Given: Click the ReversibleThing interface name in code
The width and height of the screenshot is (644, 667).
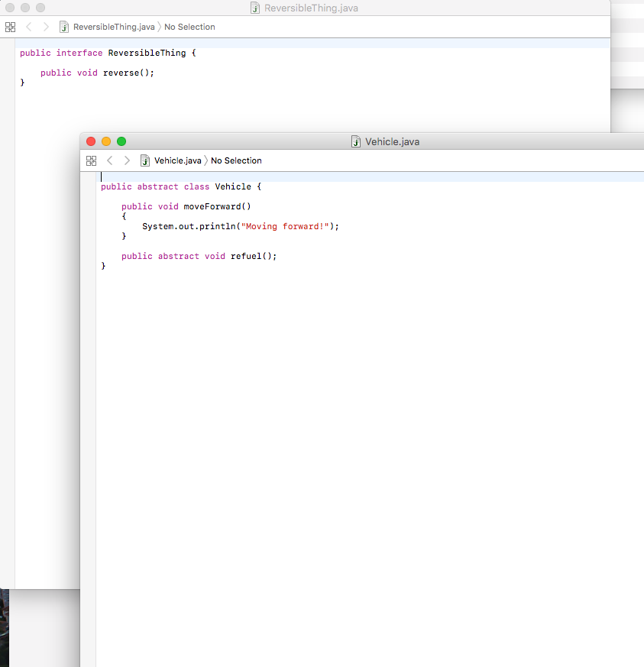Looking at the screenshot, I should coord(147,53).
